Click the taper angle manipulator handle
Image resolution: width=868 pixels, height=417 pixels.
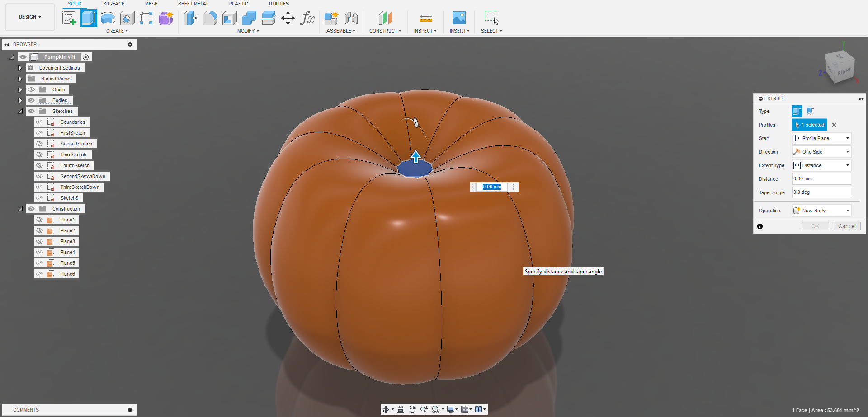[416, 122]
